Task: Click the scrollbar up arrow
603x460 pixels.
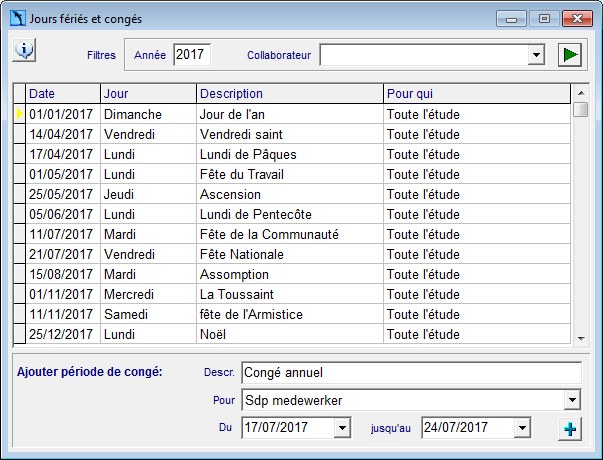Action: 581,93
